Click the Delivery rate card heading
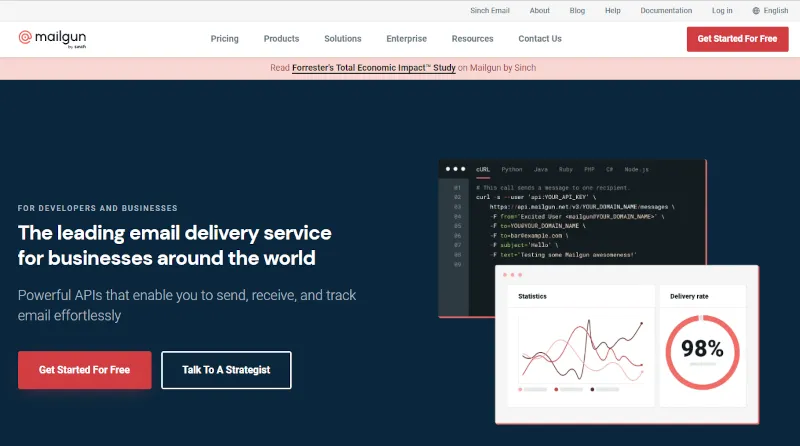Viewport: 800px width, 446px height. click(689, 296)
